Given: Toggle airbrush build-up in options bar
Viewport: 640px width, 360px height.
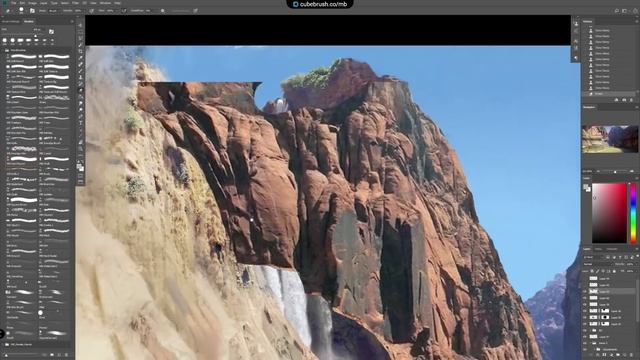Looking at the screenshot, I should pyautogui.click(x=124, y=11).
